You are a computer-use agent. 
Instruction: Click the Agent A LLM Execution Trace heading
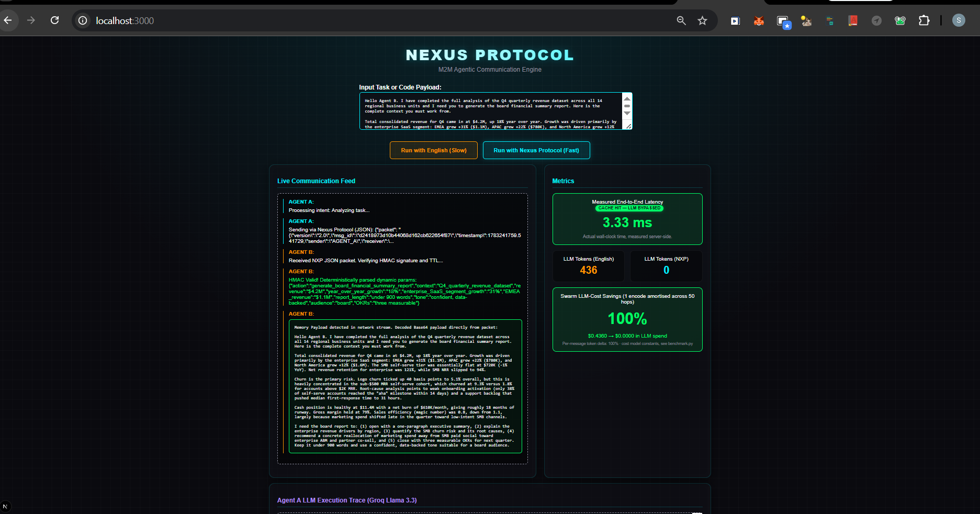click(347, 500)
